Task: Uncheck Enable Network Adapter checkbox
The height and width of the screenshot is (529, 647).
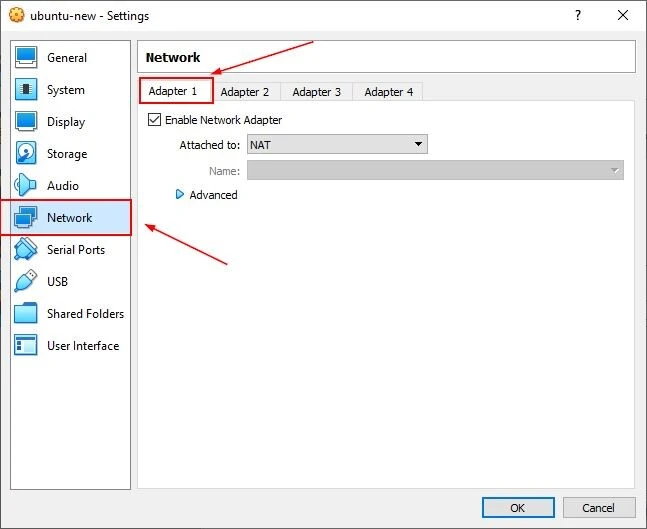Action: (x=154, y=120)
